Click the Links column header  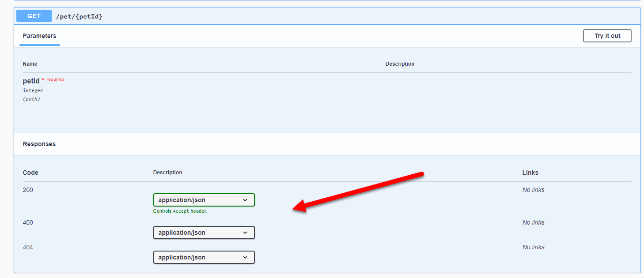click(530, 173)
